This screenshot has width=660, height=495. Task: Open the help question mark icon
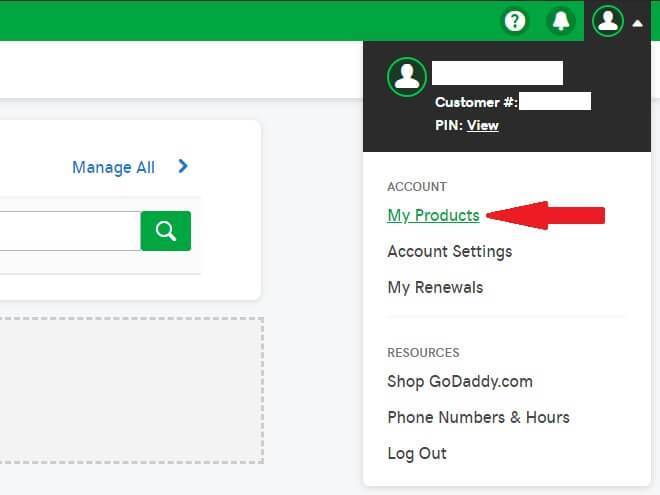coord(515,21)
